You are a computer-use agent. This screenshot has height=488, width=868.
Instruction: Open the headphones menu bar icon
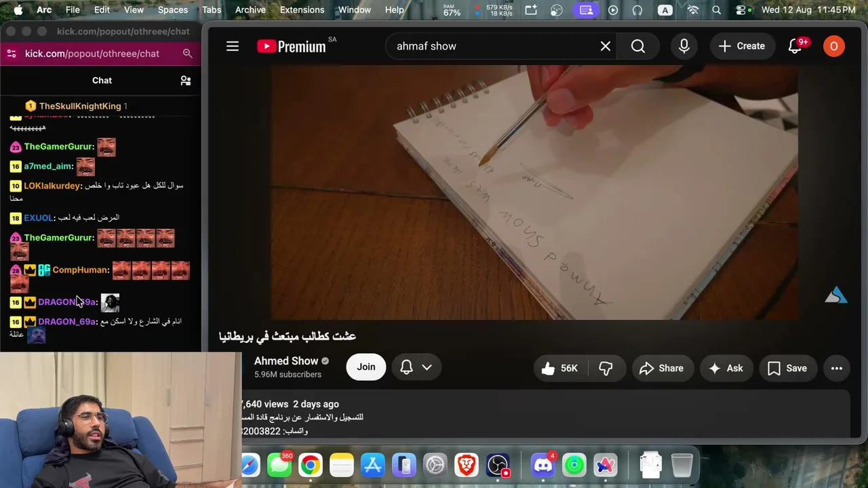(637, 9)
